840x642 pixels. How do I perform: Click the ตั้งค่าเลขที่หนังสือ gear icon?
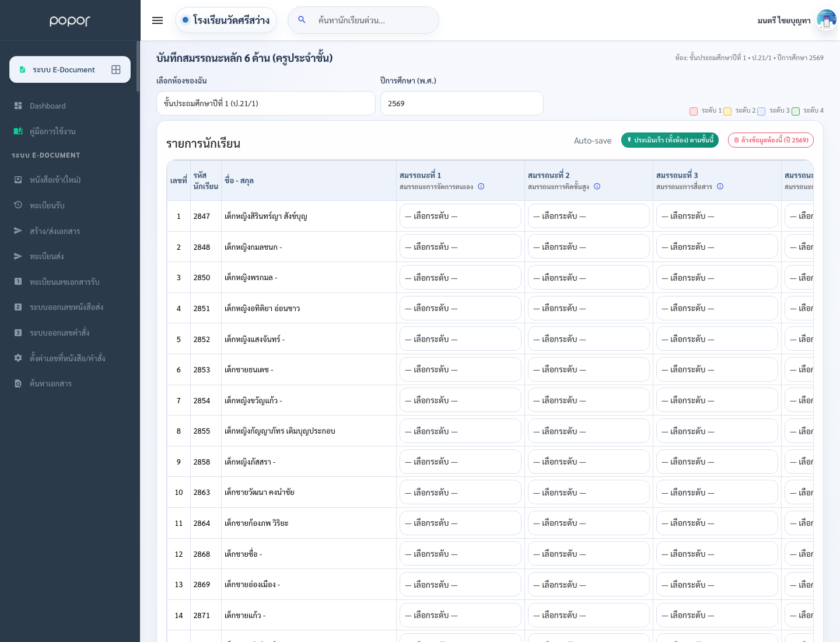click(18, 358)
